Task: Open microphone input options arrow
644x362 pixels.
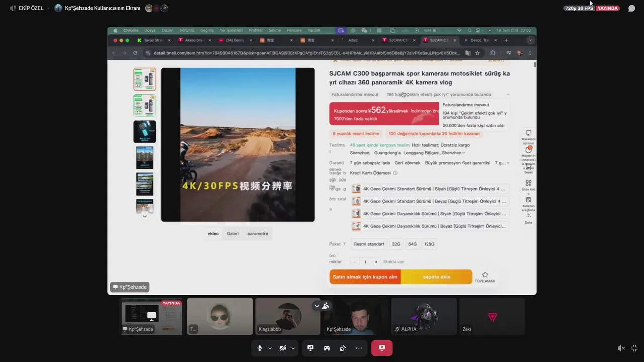Action: pos(270,348)
